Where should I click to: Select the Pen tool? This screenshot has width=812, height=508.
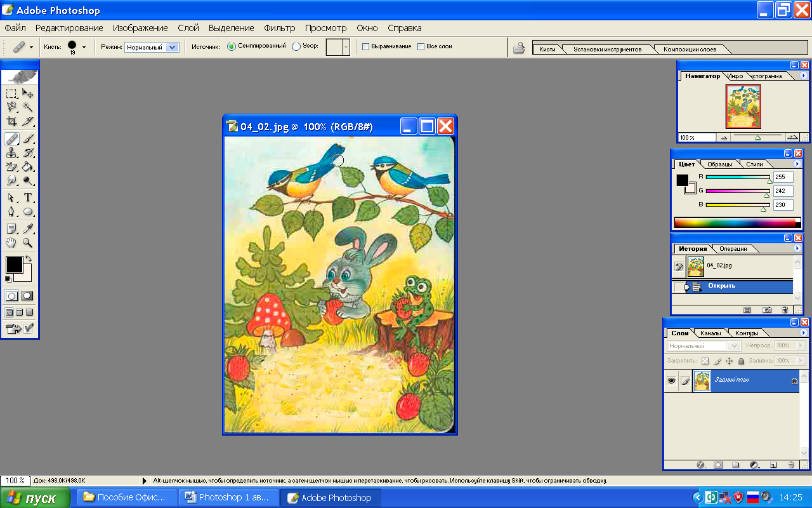pos(11,211)
